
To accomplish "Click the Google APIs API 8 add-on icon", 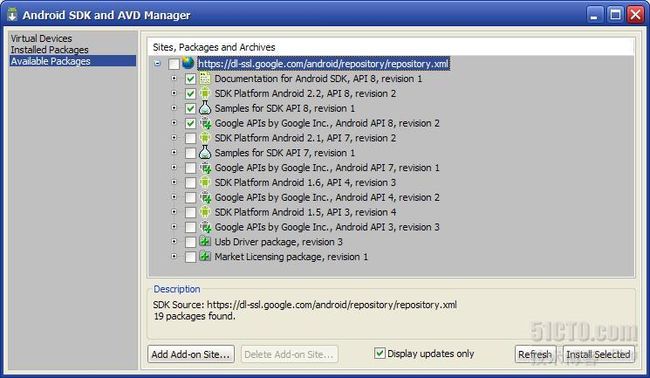I will 205,123.
